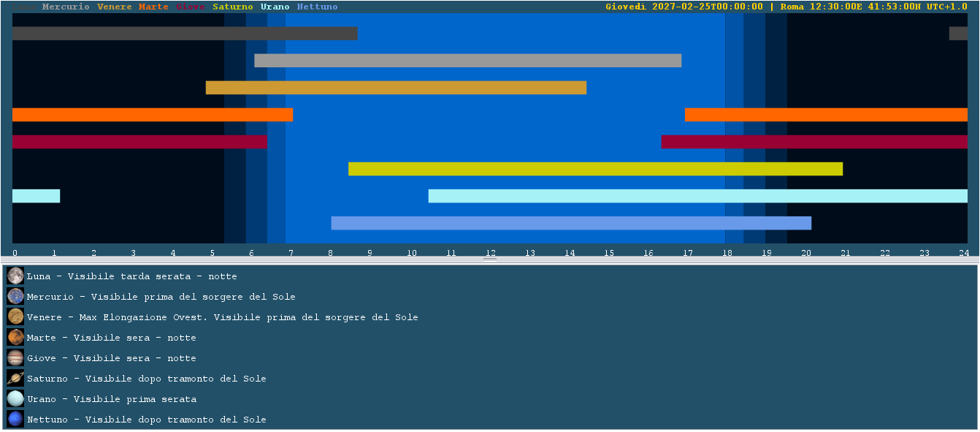Click the Luna moon icon in list

click(15, 276)
